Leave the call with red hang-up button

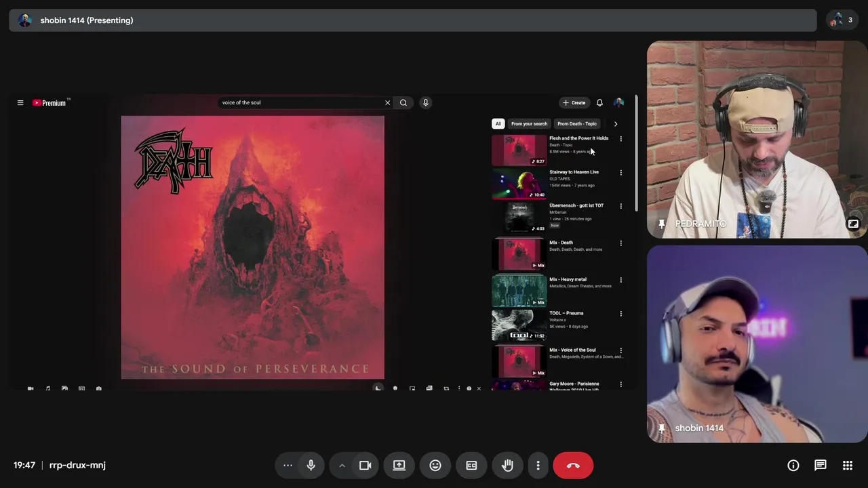573,466
